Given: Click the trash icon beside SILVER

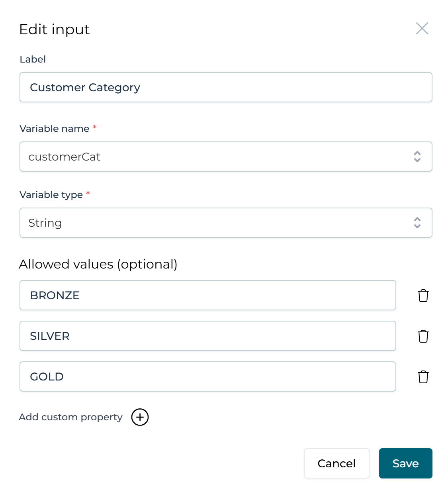Looking at the screenshot, I should tap(423, 336).
